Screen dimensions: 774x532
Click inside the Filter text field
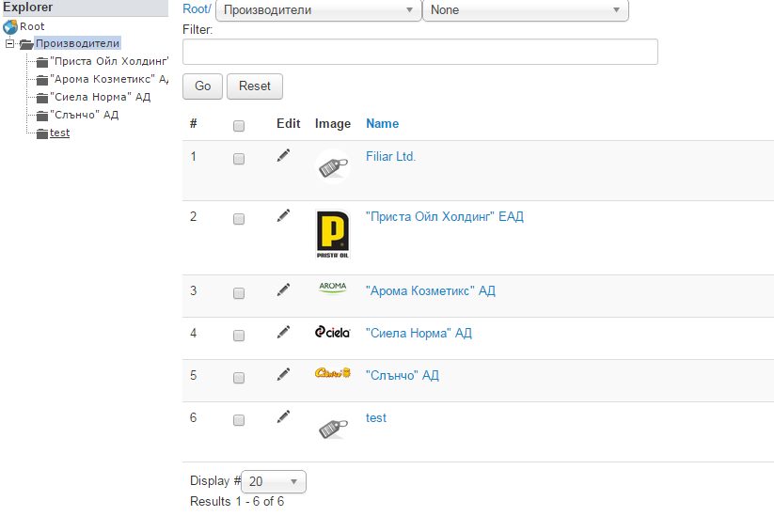pyautogui.click(x=420, y=52)
